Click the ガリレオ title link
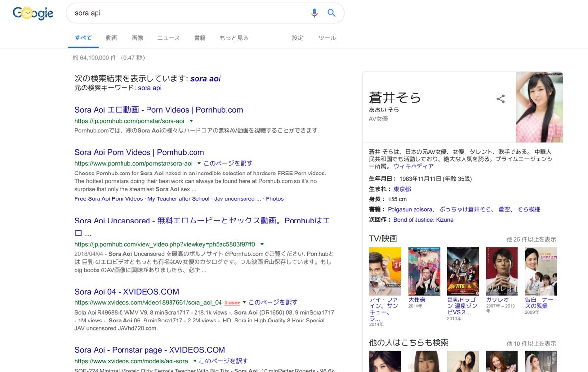The height and width of the screenshot is (372, 588). tap(497, 299)
